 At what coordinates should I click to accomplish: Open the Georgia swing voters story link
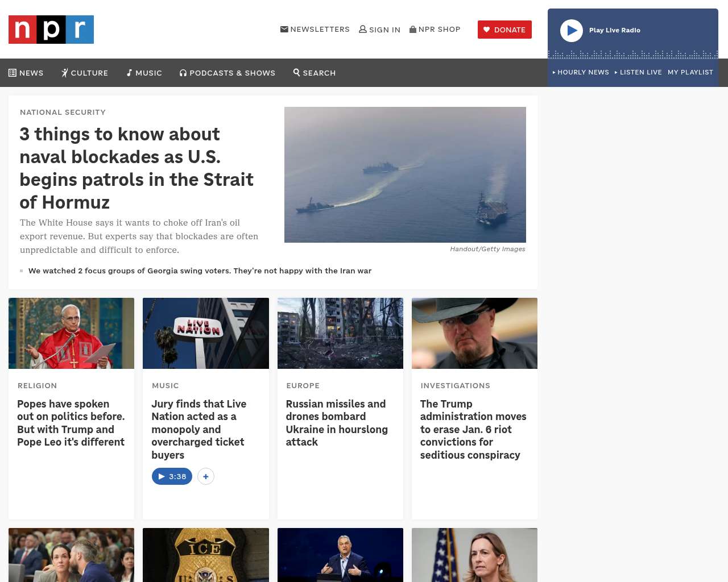[200, 271]
